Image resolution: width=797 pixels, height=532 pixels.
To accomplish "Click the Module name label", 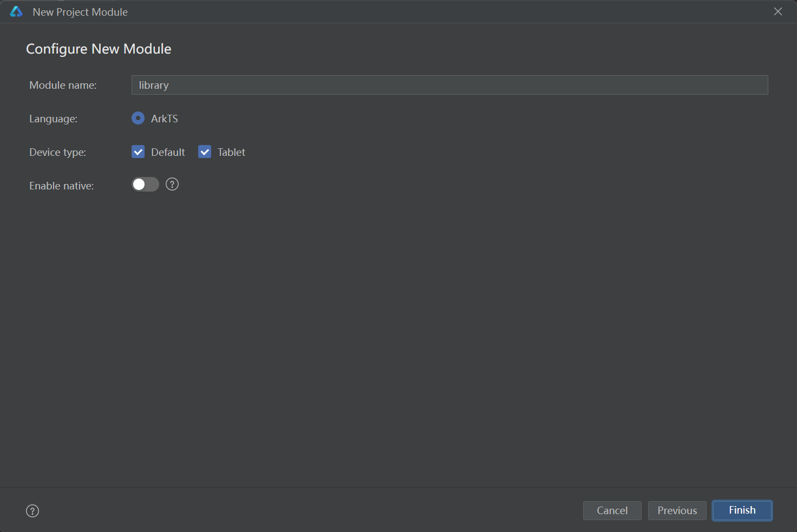I will pos(63,85).
